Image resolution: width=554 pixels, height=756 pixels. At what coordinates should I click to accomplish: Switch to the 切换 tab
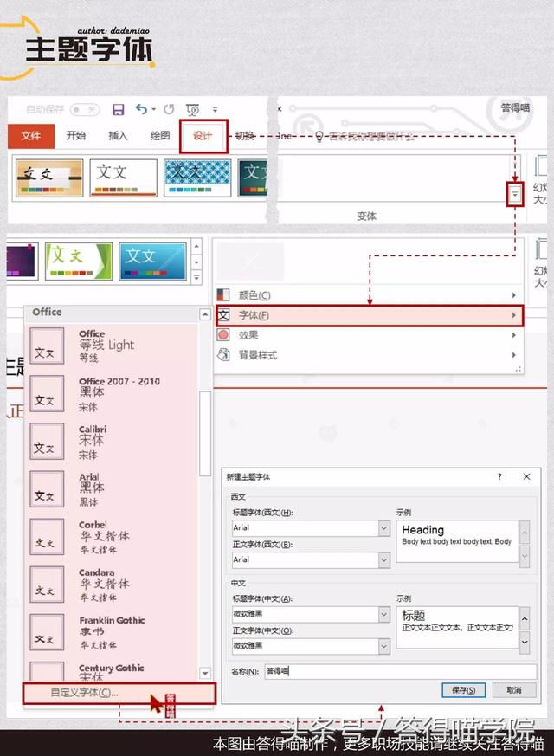pyautogui.click(x=245, y=136)
